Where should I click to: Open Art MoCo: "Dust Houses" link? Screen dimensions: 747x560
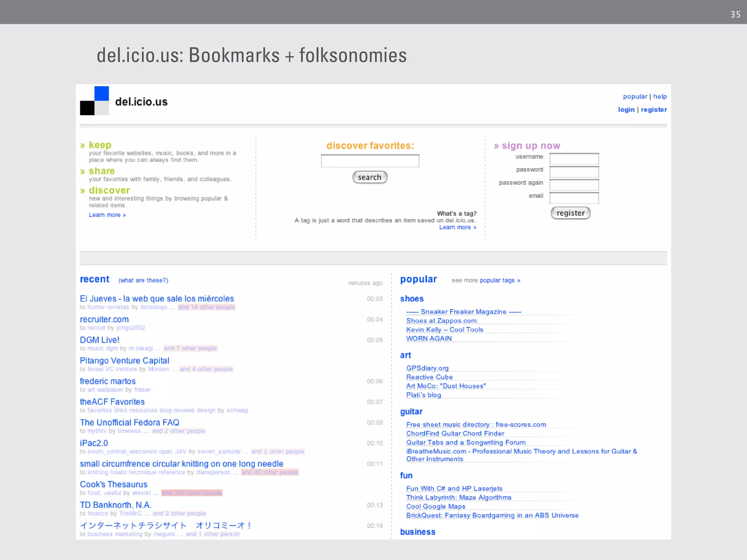(446, 386)
